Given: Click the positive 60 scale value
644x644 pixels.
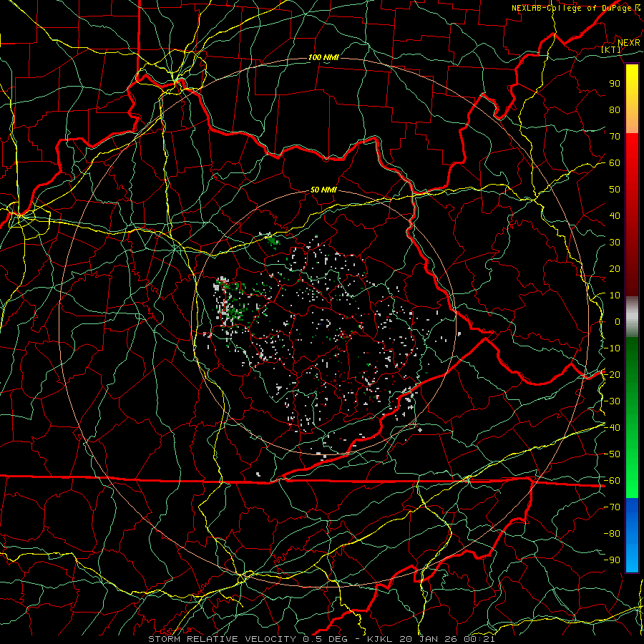Looking at the screenshot, I should (615, 162).
